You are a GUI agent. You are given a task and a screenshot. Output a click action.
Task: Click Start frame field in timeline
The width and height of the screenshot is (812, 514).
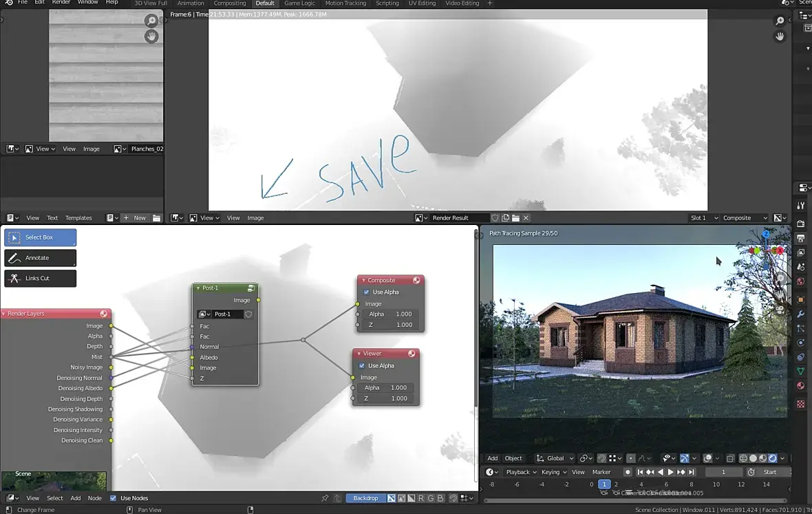(x=770, y=472)
